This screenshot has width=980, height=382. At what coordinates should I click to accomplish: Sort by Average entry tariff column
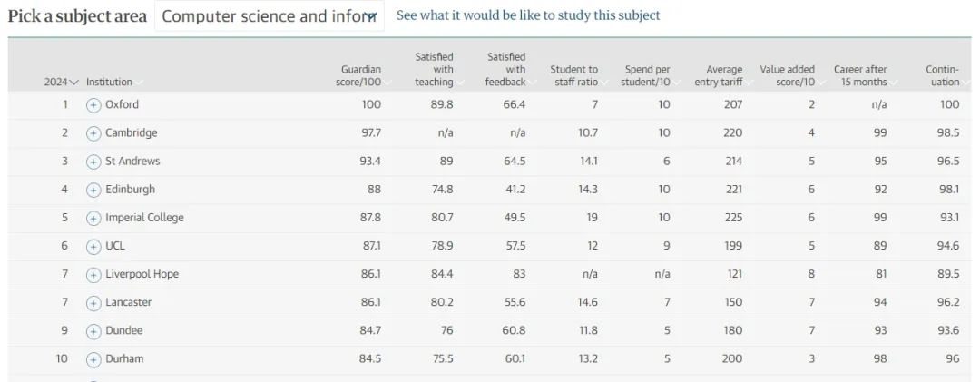point(720,75)
